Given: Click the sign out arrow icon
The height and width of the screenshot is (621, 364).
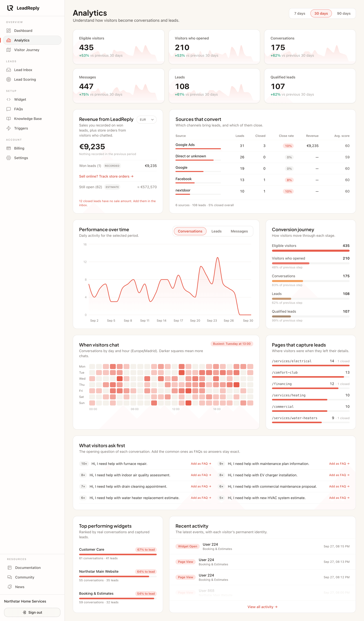Looking at the screenshot, I should click(x=24, y=612).
